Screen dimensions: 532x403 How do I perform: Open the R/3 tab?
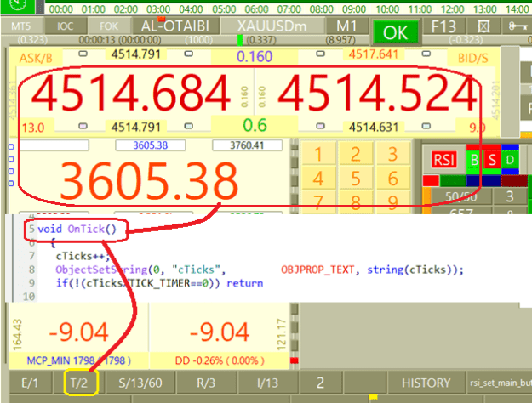pyautogui.click(x=206, y=383)
